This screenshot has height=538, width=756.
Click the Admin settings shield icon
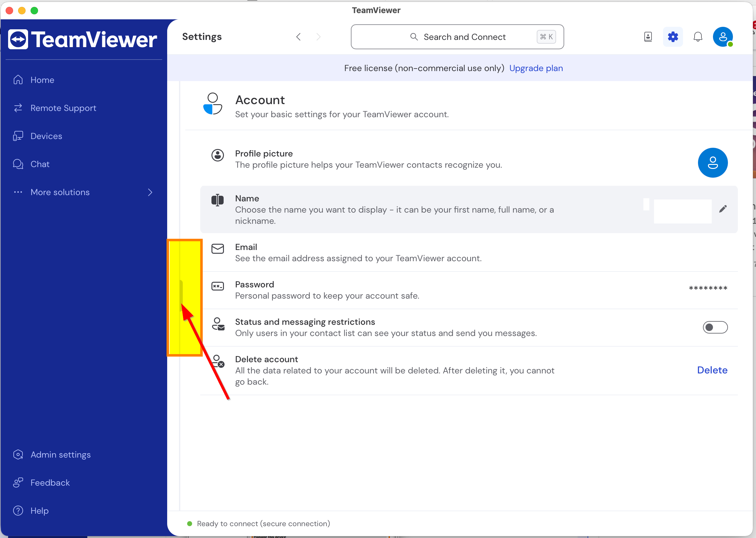click(18, 454)
